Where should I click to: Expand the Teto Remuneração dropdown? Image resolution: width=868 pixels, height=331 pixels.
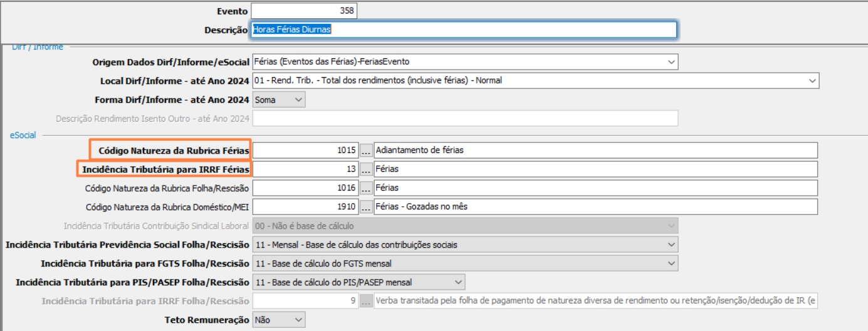[x=298, y=320]
